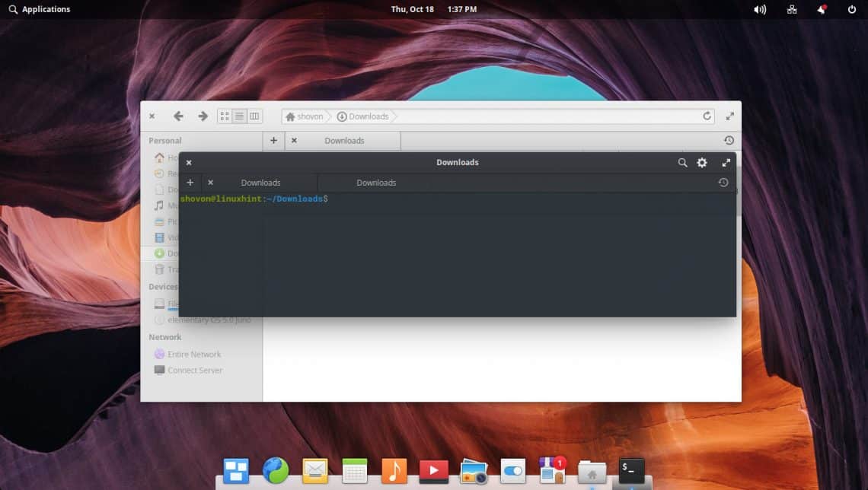Screen dimensions: 868x490
Task: Launch the Music app from the dock
Action: click(x=394, y=471)
